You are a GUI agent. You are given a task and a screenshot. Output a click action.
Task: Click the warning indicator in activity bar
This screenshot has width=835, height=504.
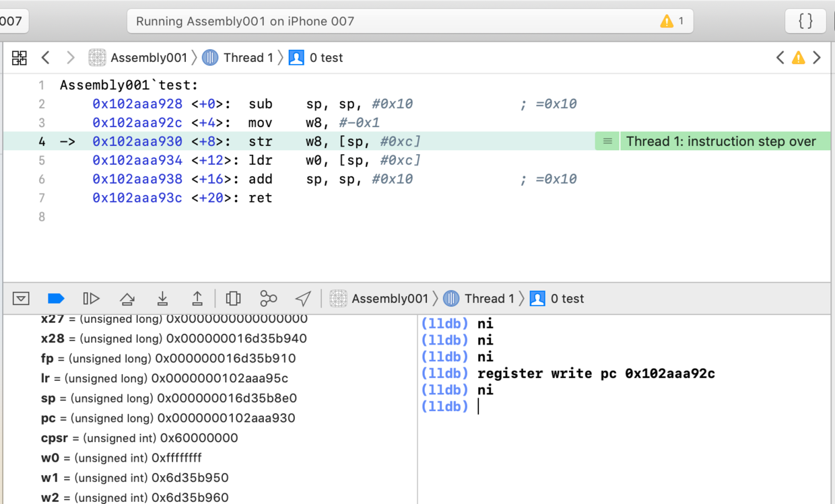(672, 22)
